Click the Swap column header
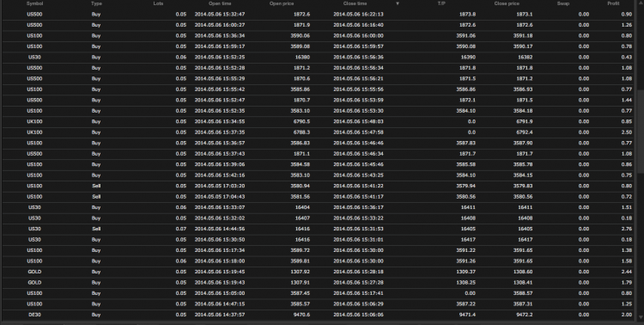This screenshot has width=644, height=325. (x=562, y=3)
